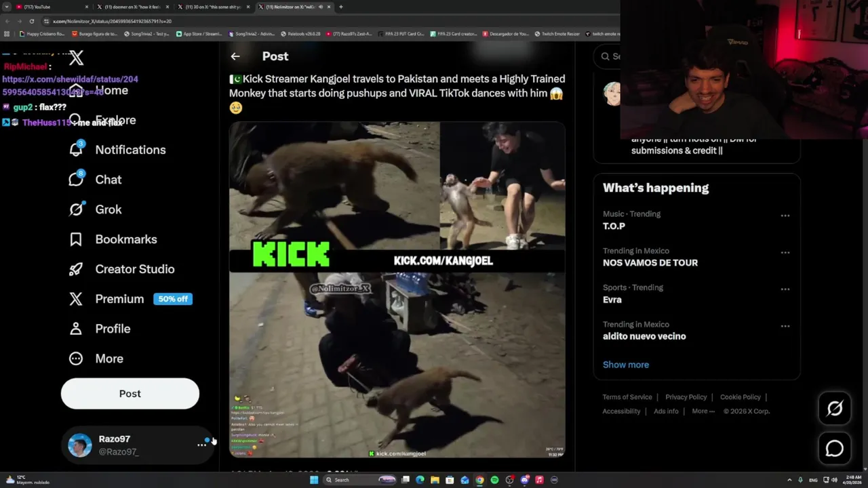
Task: Switch to the YouTube browser tab
Action: (x=51, y=7)
